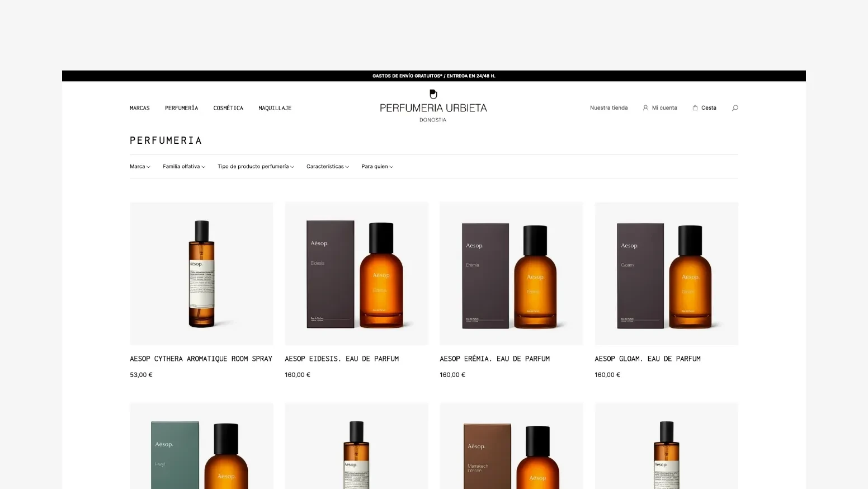868x489 pixels.
Task: Go to Nuestra tienda page
Action: coord(608,108)
